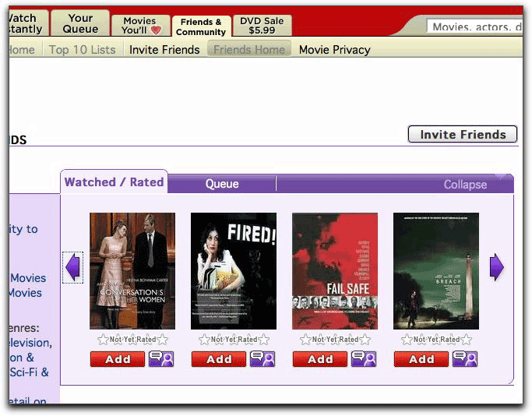The width and height of the screenshot is (532, 416).
Task: Open friend comments icon under Conversations With Other Women
Action: (x=161, y=358)
